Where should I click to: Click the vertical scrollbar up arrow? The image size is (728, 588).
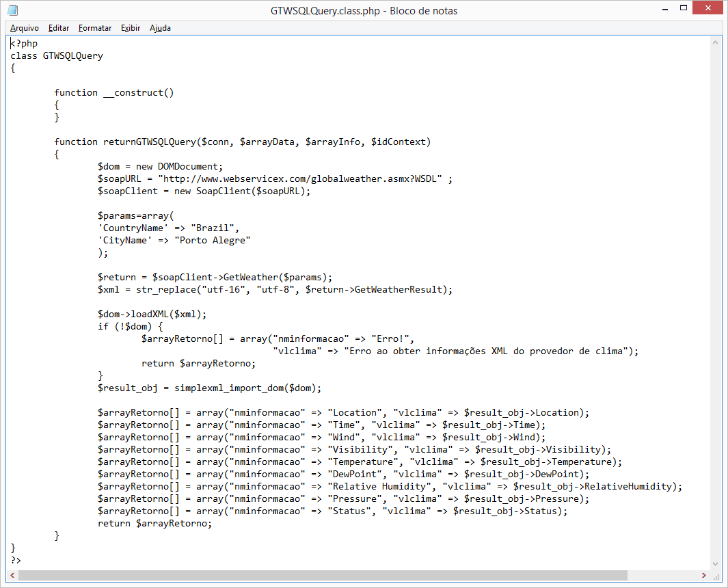pos(715,42)
